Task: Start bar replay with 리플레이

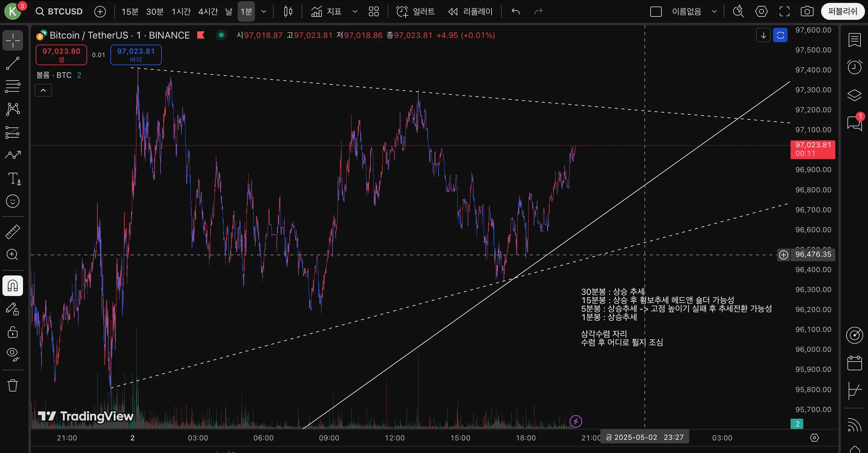Action: coord(470,11)
